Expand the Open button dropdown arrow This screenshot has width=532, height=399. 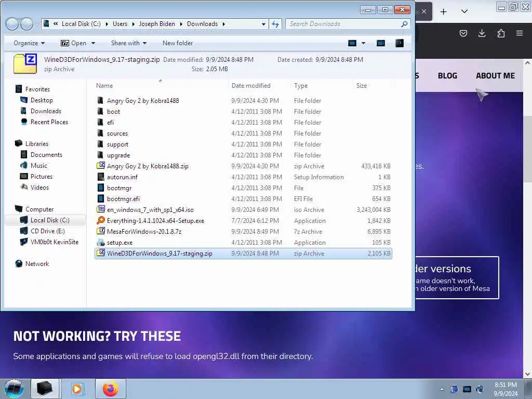[x=94, y=43]
